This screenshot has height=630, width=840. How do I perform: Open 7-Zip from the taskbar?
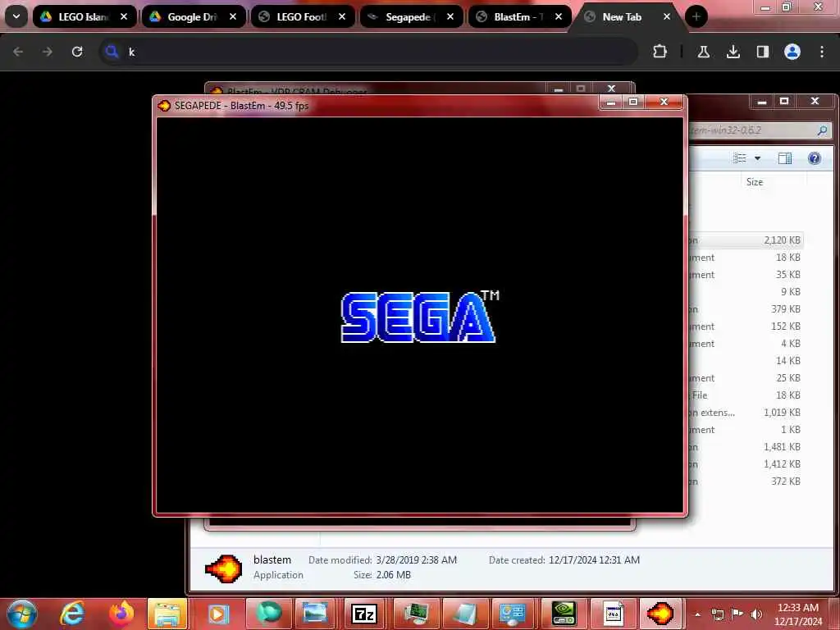point(364,614)
